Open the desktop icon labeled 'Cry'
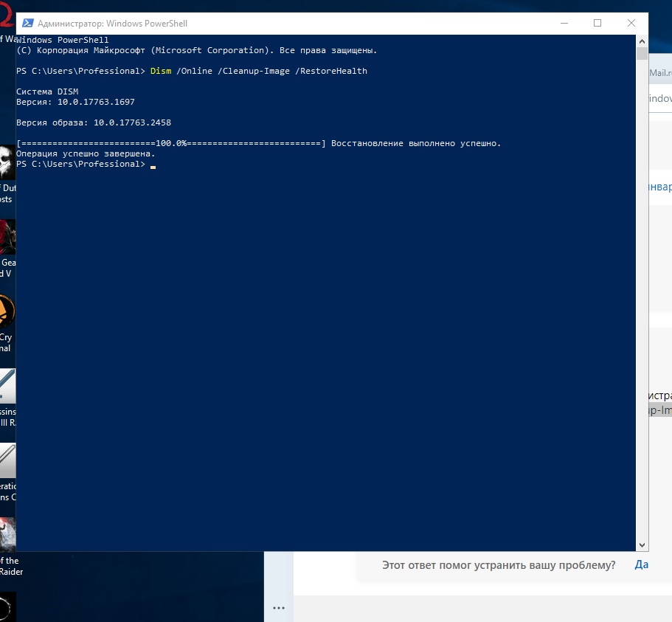 click(7, 311)
